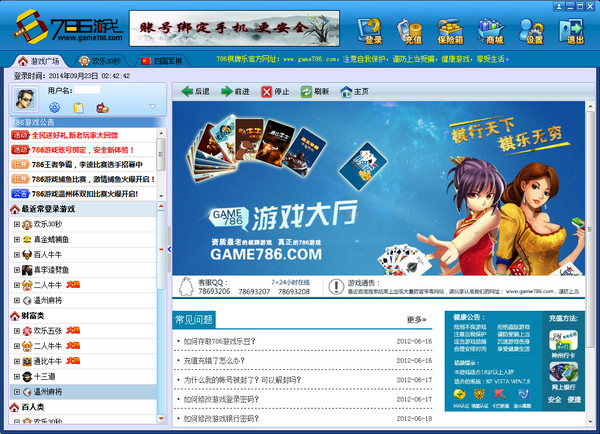Click game list scroll up arrow
Image resolution: width=600 pixels, height=434 pixels.
coord(161,206)
